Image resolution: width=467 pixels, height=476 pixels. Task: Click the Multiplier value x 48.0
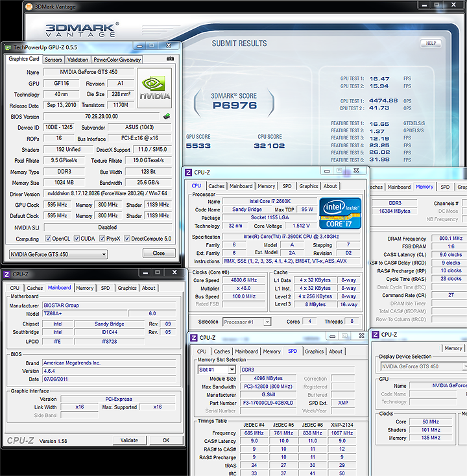click(244, 288)
